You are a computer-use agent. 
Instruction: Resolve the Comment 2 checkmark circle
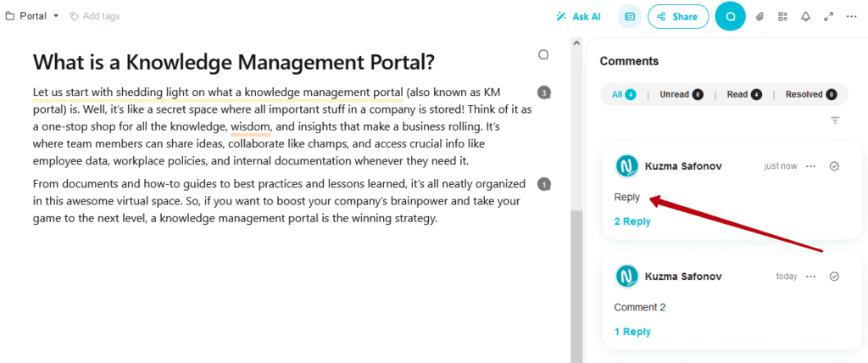pos(835,276)
